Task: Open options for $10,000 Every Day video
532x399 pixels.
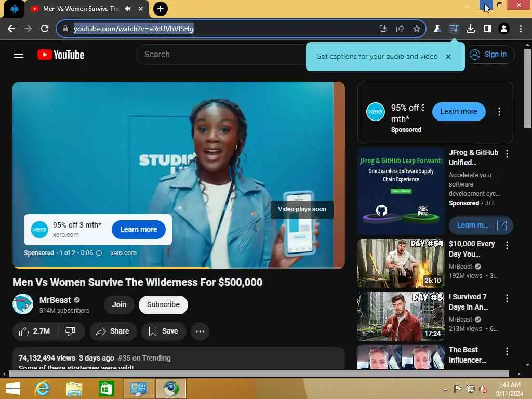Action: [507, 245]
